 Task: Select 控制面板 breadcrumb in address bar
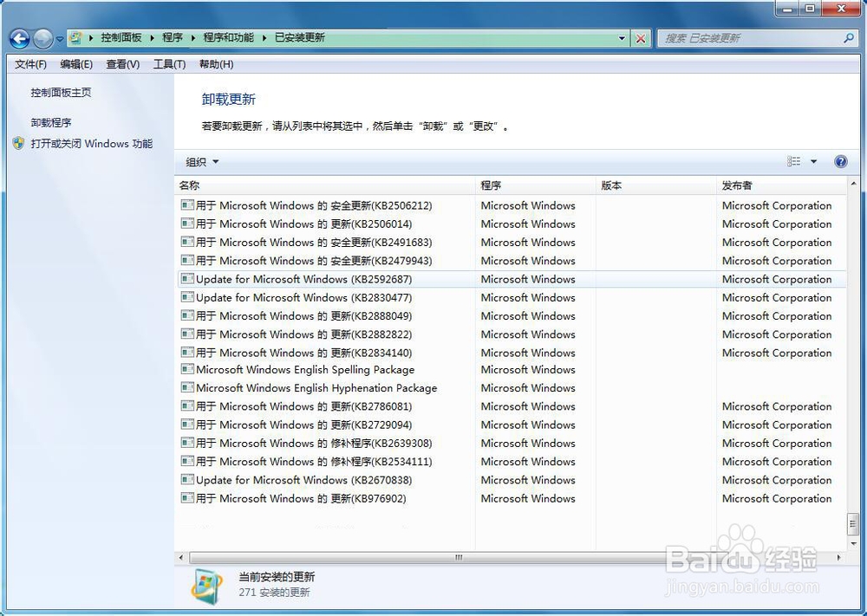[x=121, y=37]
